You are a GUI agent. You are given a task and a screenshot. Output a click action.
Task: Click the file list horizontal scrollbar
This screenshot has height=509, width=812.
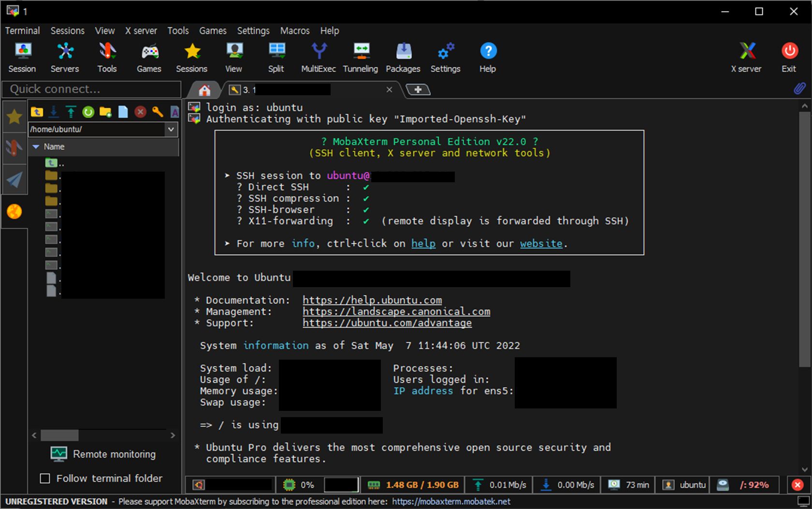coord(59,435)
